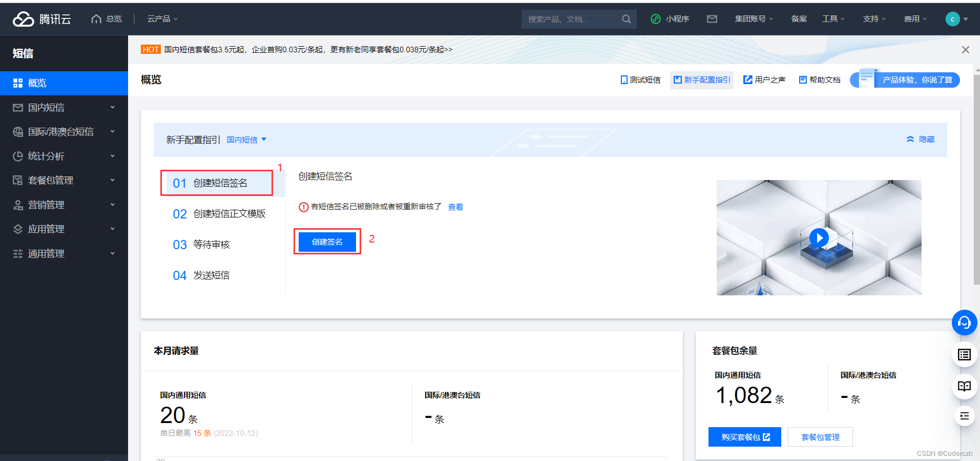980x461 pixels.
Task: Click the 帮助文档 document icon
Action: [803, 80]
